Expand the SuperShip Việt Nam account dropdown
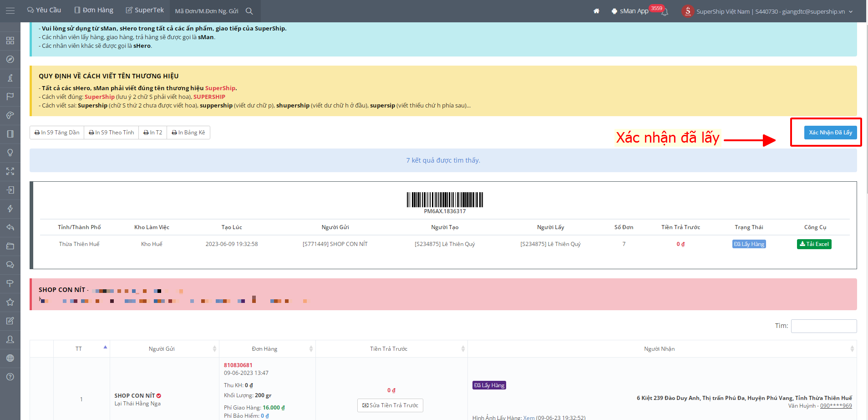Viewport: 868px width, 420px height. (x=774, y=11)
